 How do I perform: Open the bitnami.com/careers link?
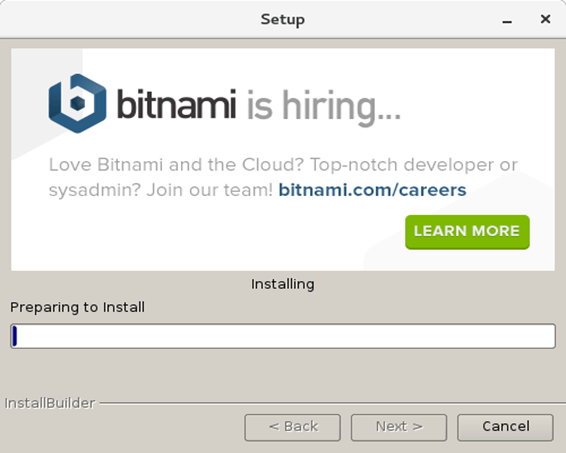click(373, 190)
